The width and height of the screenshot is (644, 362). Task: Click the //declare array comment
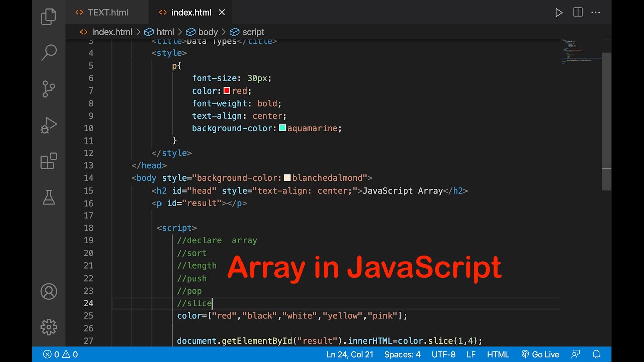pos(217,240)
